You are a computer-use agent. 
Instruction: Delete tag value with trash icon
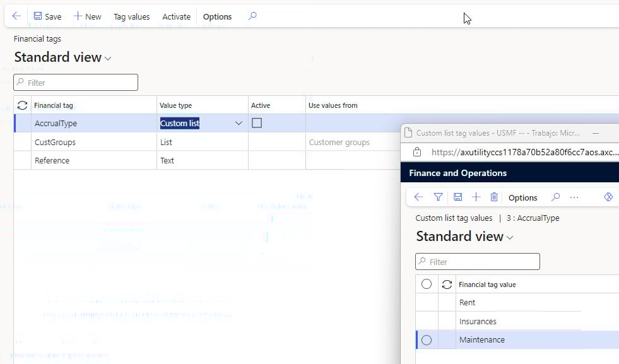[494, 197]
